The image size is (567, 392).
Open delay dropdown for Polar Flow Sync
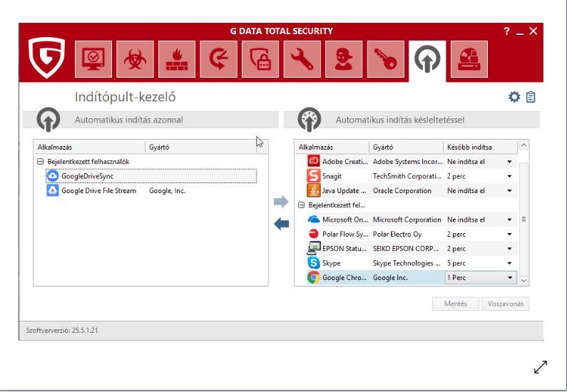tap(509, 234)
